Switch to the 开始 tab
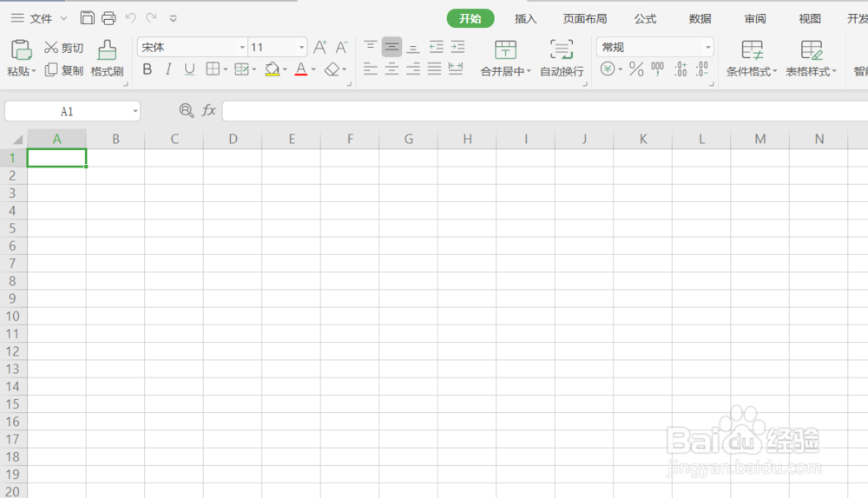868x498 pixels. [x=470, y=18]
